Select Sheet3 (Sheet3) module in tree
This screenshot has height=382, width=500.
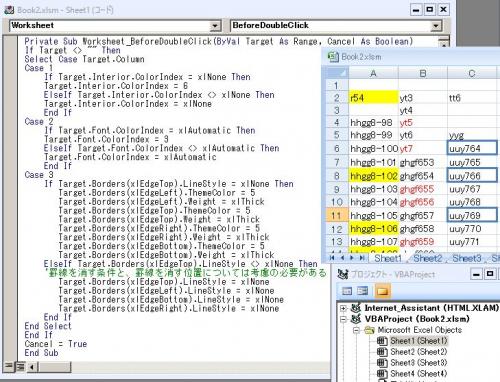point(419,363)
